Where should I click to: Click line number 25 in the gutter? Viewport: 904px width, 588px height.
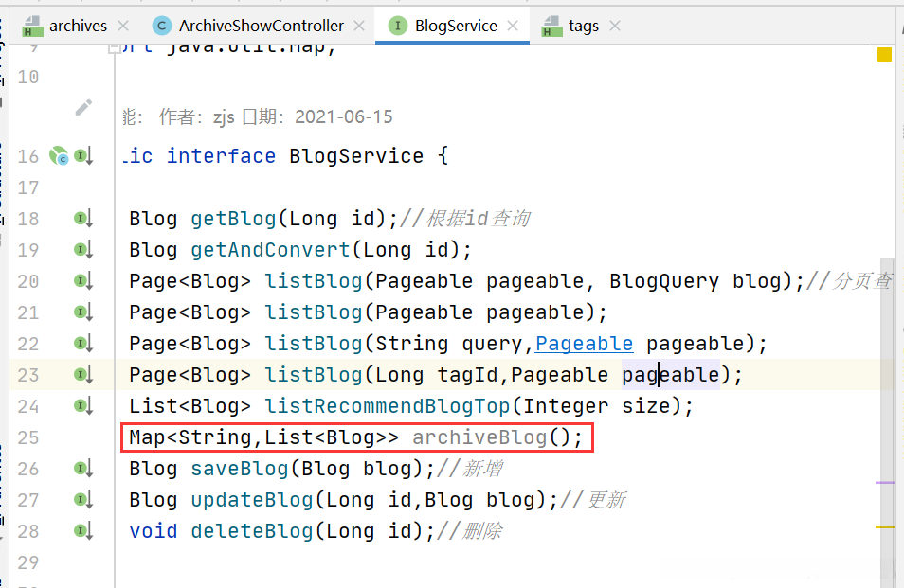click(28, 437)
